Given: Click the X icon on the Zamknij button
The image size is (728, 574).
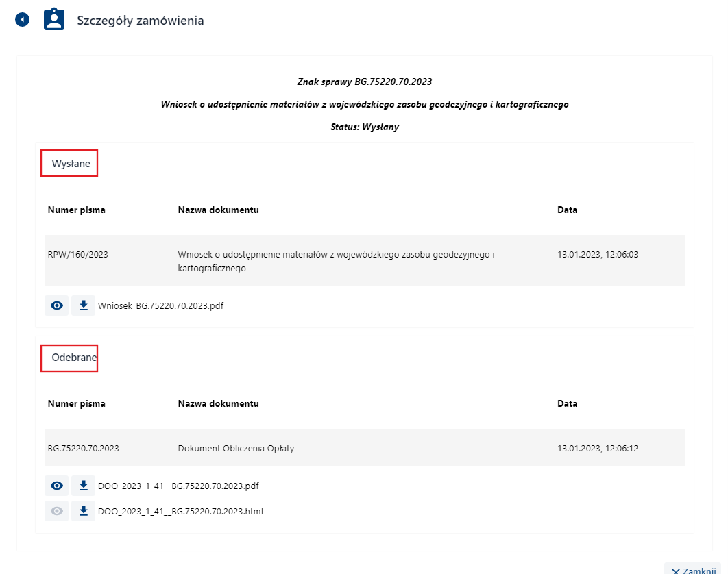Looking at the screenshot, I should pyautogui.click(x=676, y=570).
